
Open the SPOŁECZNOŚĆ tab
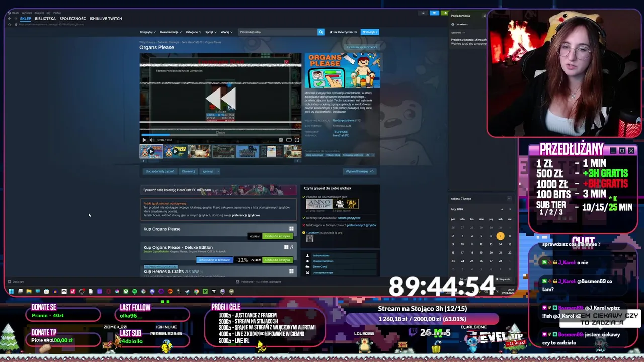click(72, 18)
